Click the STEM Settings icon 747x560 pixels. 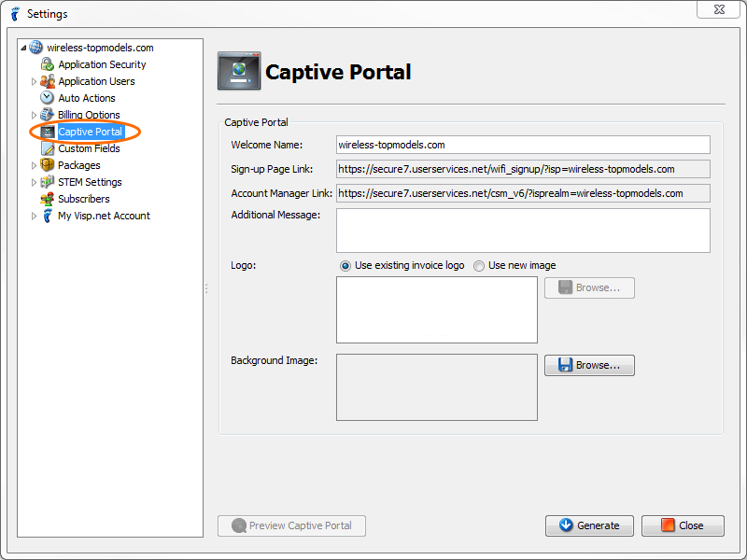[x=48, y=182]
